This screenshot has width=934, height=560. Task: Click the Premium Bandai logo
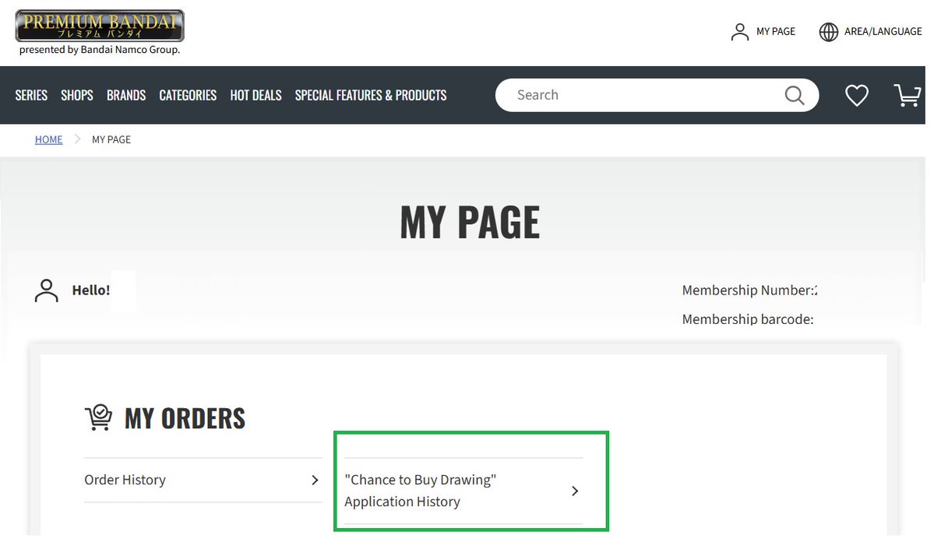point(100,26)
